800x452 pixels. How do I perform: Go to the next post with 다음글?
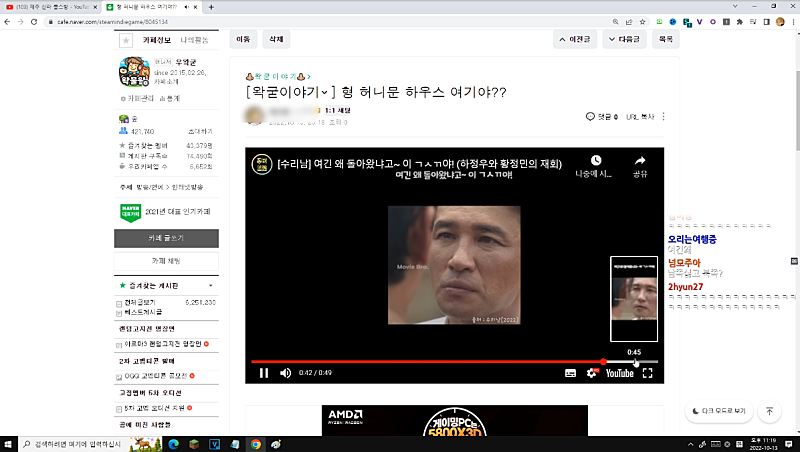point(624,39)
